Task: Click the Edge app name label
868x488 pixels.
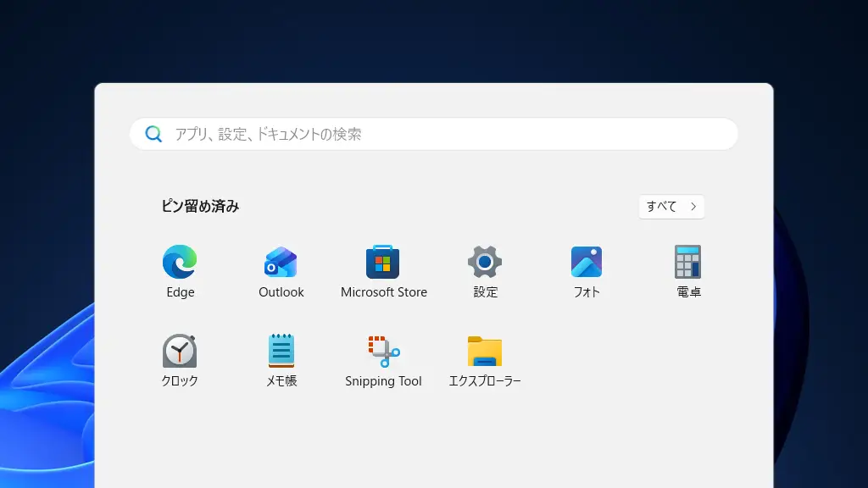Action: click(179, 292)
